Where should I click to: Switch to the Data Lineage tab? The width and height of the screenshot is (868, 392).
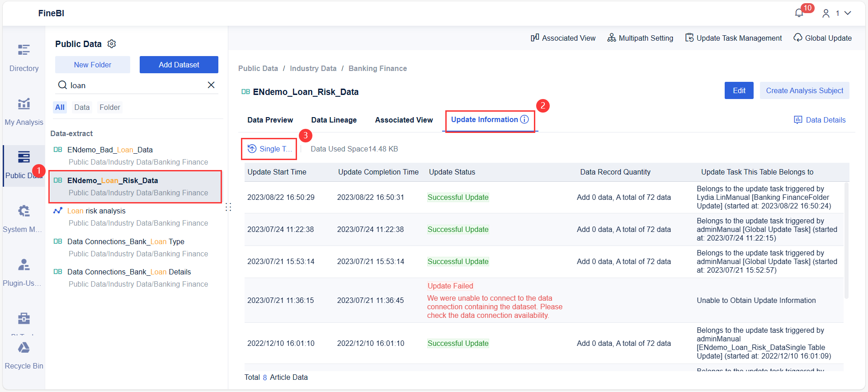(x=334, y=120)
